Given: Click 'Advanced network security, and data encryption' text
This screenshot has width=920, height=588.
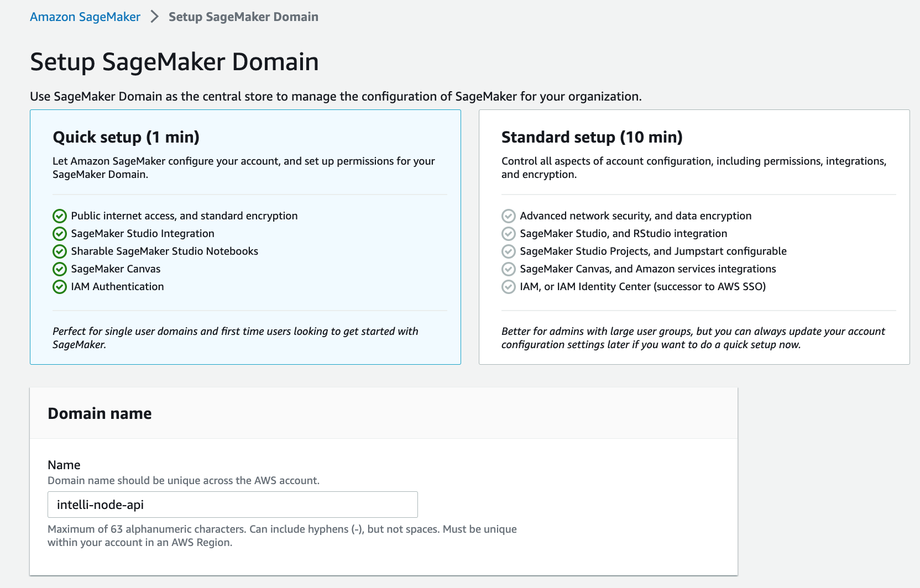Looking at the screenshot, I should click(x=636, y=216).
